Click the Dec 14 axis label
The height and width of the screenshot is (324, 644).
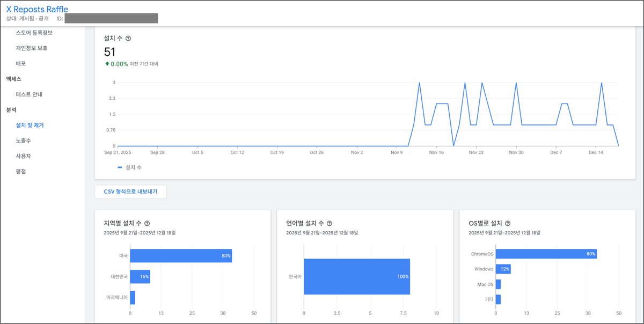[596, 152]
